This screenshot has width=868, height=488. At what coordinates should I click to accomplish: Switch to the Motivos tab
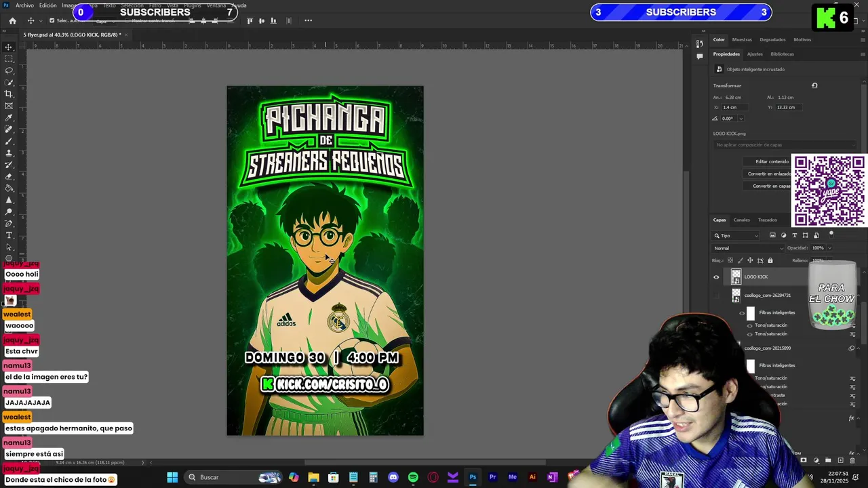[x=802, y=39]
